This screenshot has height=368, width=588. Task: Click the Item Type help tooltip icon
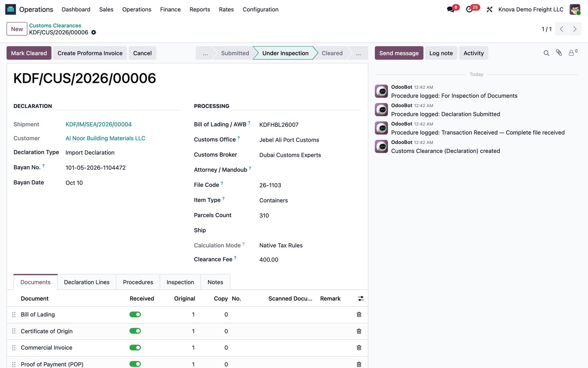[223, 198]
